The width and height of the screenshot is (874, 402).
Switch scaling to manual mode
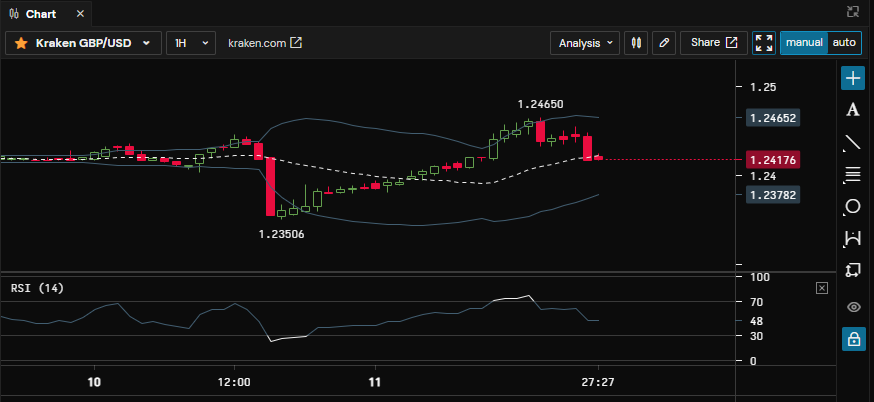pyautogui.click(x=804, y=43)
